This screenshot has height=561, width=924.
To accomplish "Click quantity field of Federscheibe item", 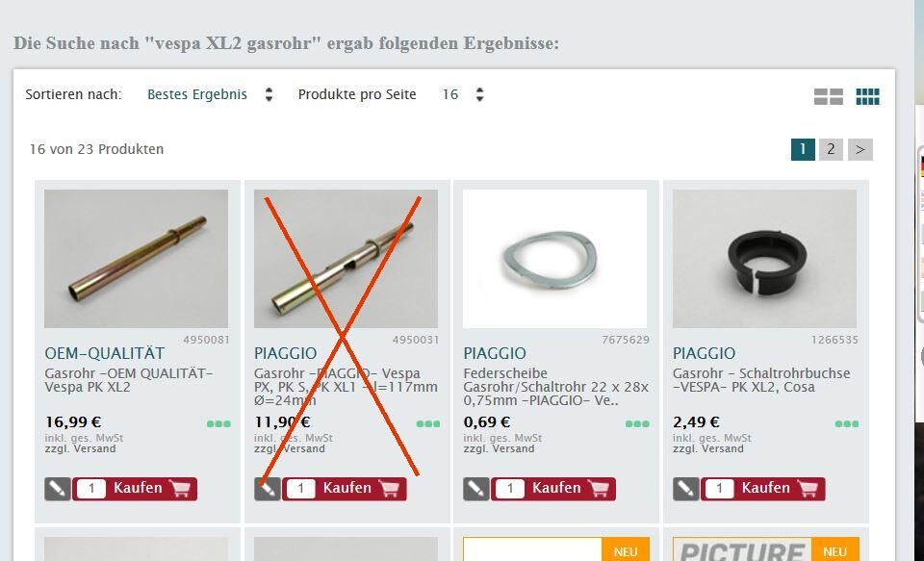I will click(x=510, y=489).
